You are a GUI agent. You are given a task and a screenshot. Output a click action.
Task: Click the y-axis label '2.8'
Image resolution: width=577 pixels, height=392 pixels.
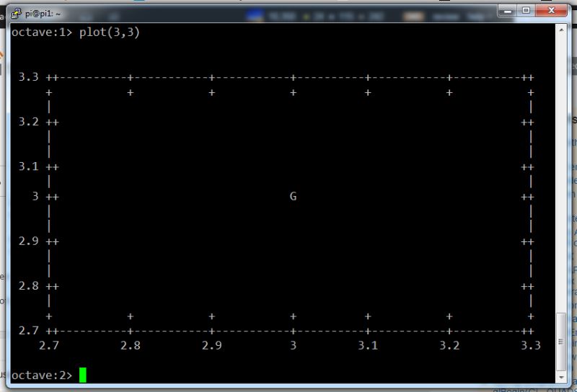click(29, 286)
